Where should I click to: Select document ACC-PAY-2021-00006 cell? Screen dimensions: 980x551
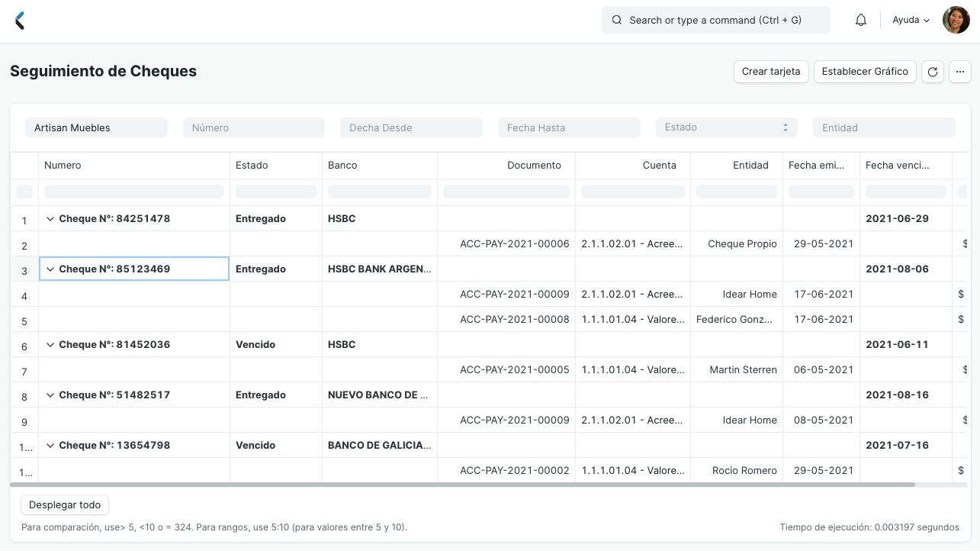point(506,244)
